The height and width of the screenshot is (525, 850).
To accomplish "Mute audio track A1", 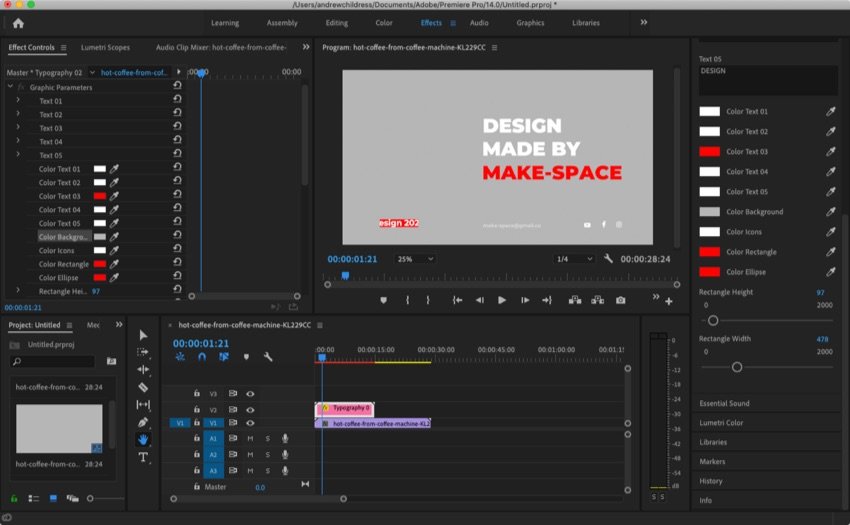I will click(x=250, y=439).
